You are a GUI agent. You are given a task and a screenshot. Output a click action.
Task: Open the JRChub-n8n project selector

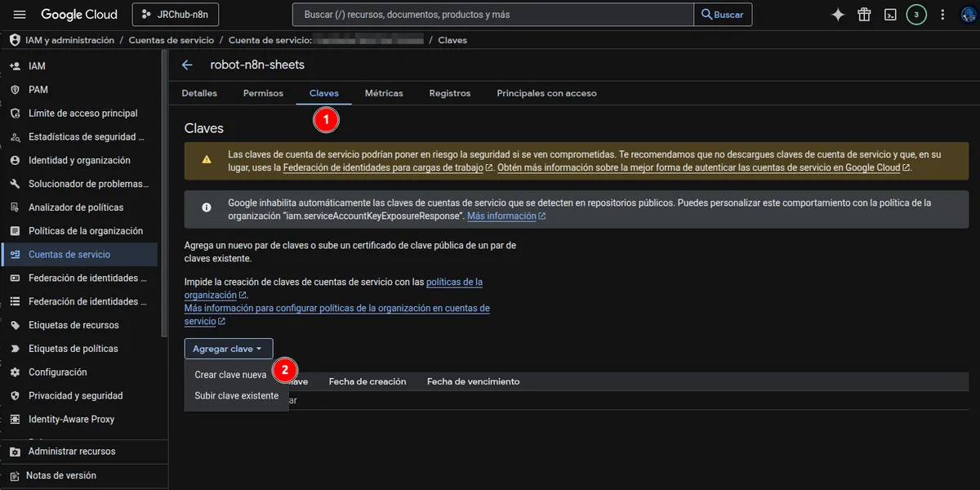(x=175, y=15)
